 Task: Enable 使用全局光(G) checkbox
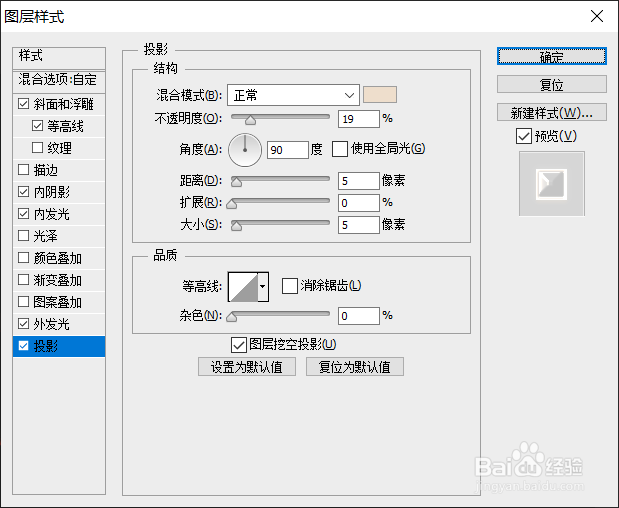(x=340, y=149)
